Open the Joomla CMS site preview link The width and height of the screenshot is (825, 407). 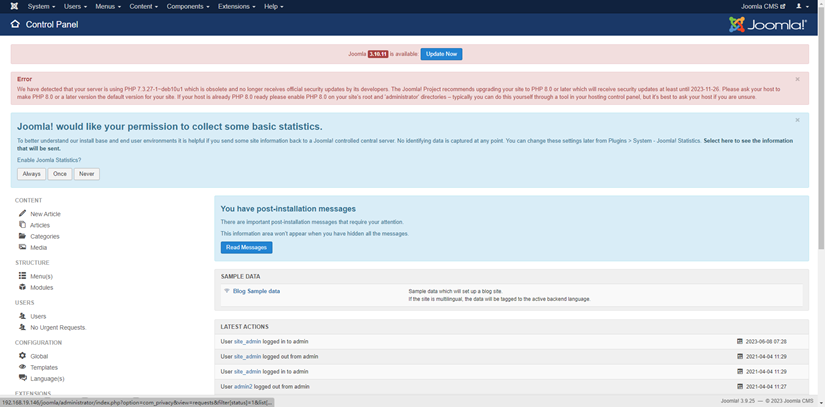pos(763,6)
